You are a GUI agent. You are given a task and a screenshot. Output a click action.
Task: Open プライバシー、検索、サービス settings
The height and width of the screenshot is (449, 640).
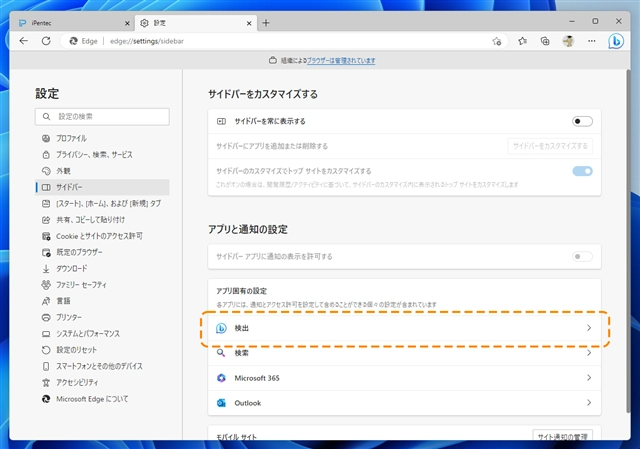pos(102,155)
